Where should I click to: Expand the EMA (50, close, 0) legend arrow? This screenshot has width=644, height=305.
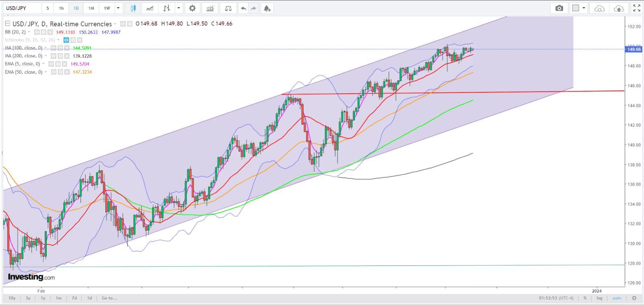coord(45,72)
